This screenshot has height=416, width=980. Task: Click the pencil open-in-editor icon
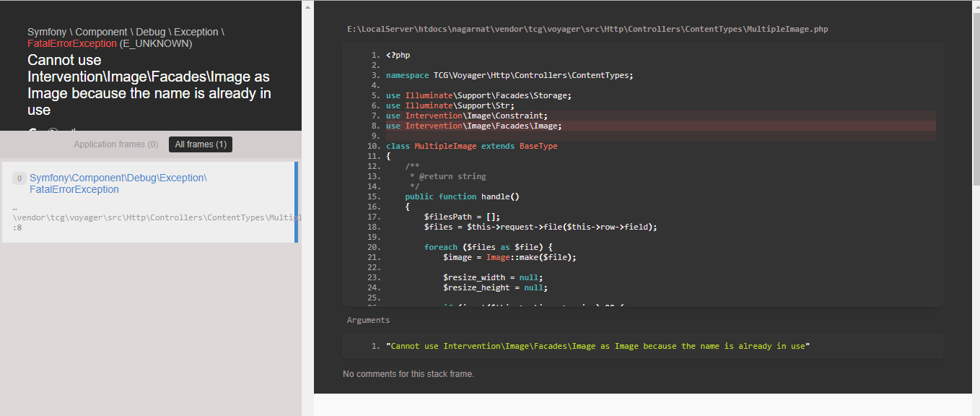coord(72,130)
